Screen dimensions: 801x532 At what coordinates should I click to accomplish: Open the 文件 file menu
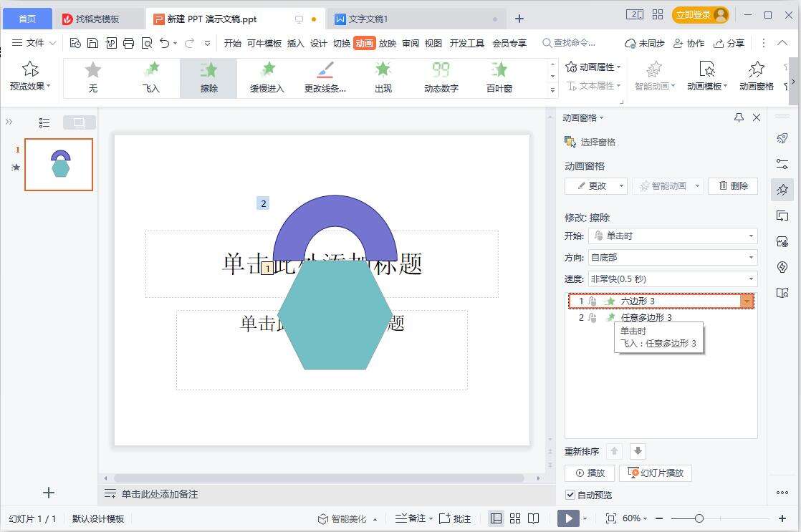click(x=34, y=44)
